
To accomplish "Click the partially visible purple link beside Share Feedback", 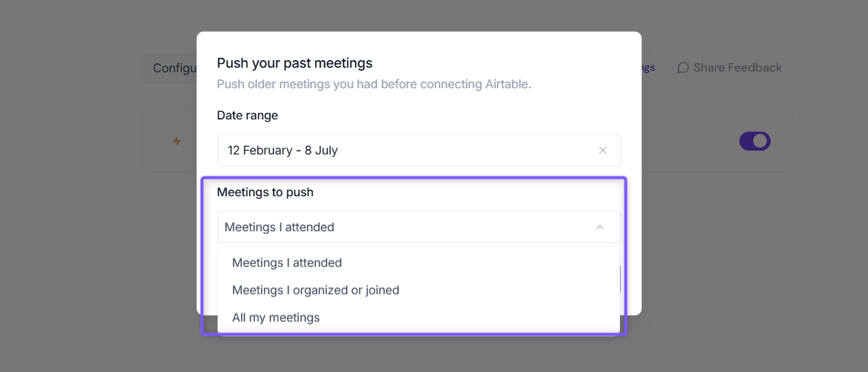I will 648,68.
